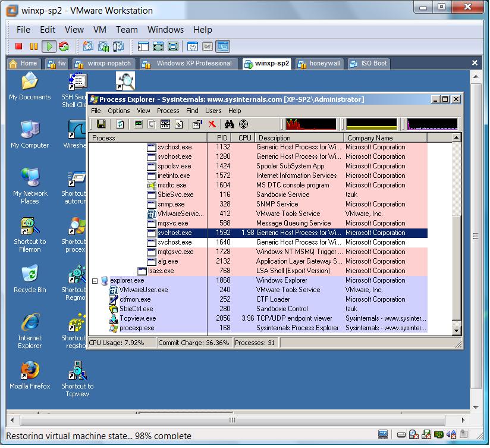Revert to snapshot using the clock-arrows icon

tap(103, 46)
